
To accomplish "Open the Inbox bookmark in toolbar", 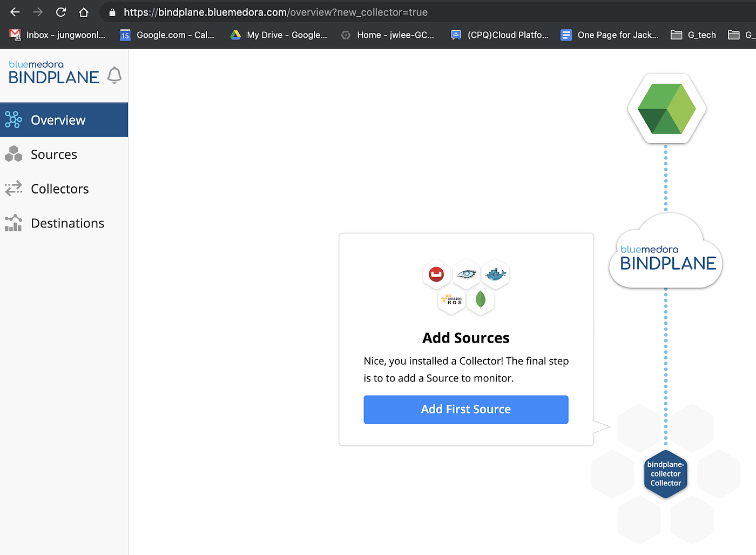I will coord(57,35).
